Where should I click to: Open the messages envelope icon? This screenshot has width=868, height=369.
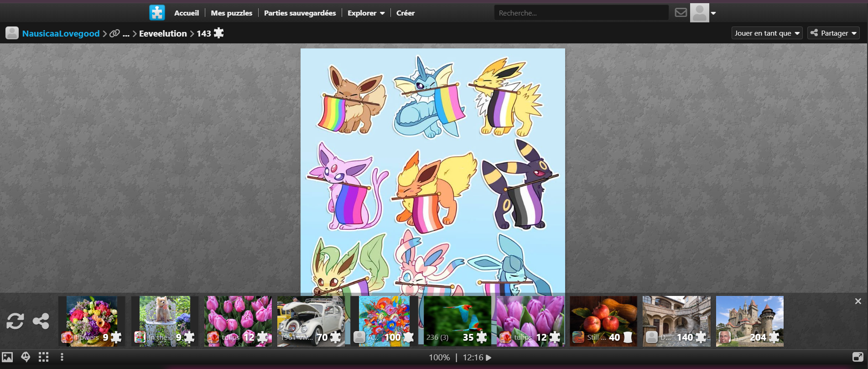click(x=681, y=13)
